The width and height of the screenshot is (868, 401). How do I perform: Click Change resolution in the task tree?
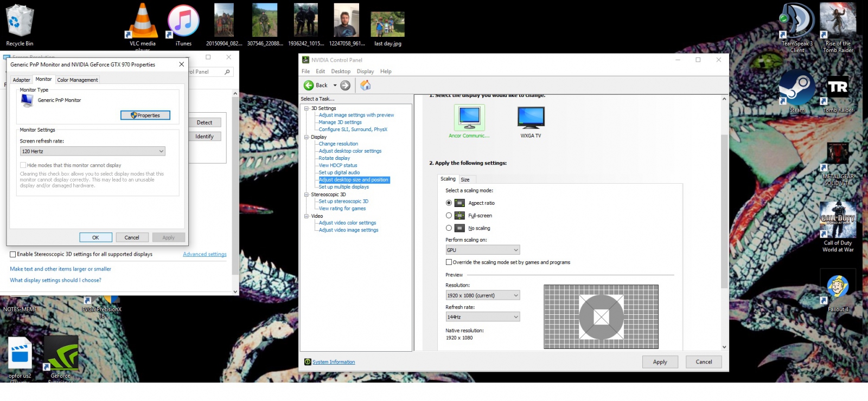[338, 144]
